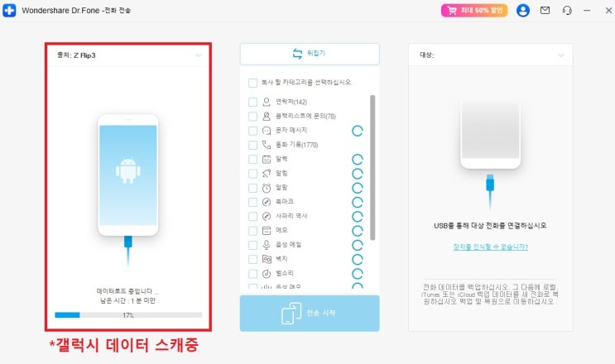Check the call history (1770) checkbox
Screen dimensions: 615x364
pos(253,145)
